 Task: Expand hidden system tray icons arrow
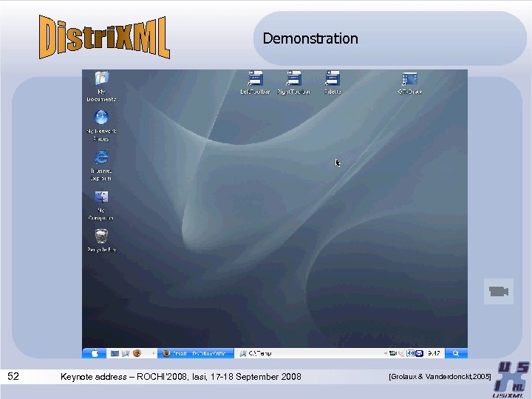(x=386, y=353)
